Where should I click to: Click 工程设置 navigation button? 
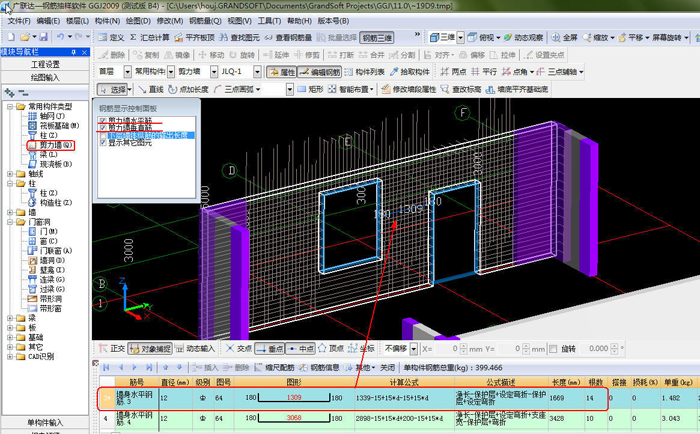(45, 64)
